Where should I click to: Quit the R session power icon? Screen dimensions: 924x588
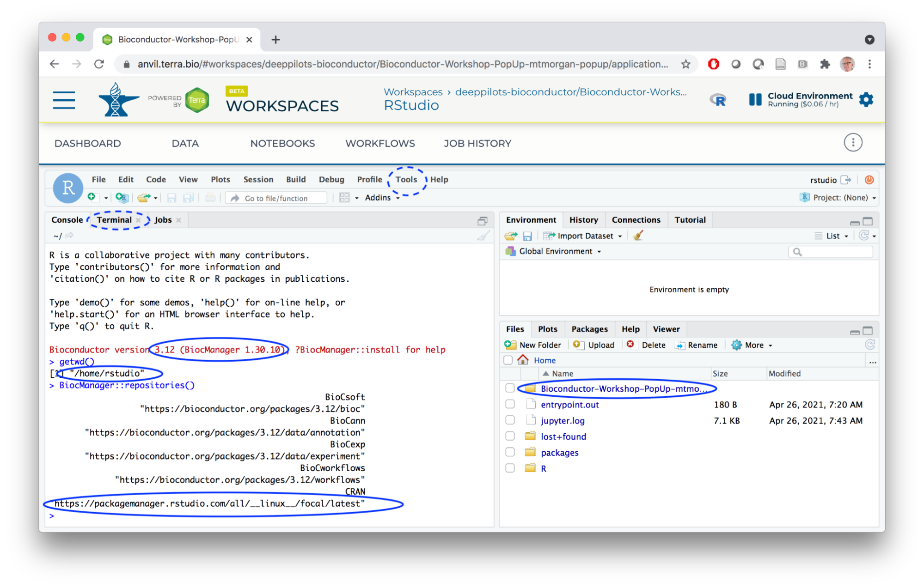[x=869, y=180]
